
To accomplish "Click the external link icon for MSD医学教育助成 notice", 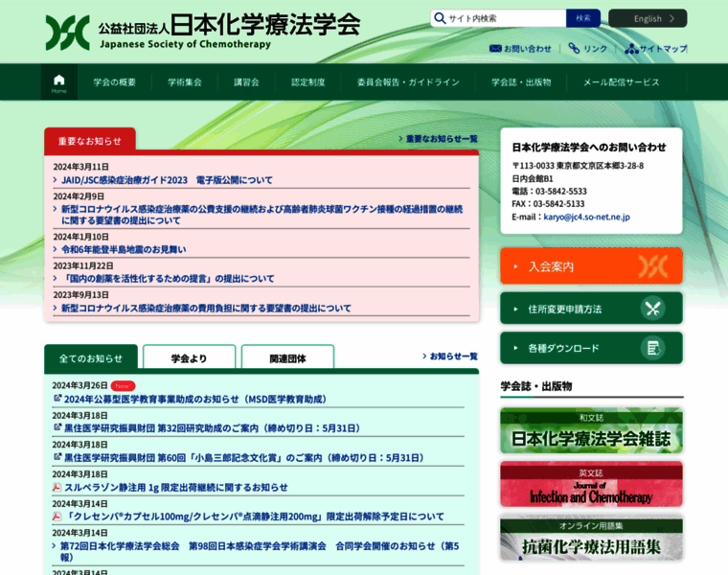I will (x=57, y=399).
